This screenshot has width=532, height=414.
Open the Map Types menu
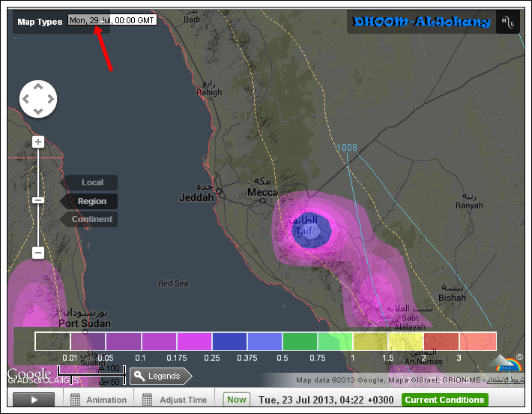point(40,22)
